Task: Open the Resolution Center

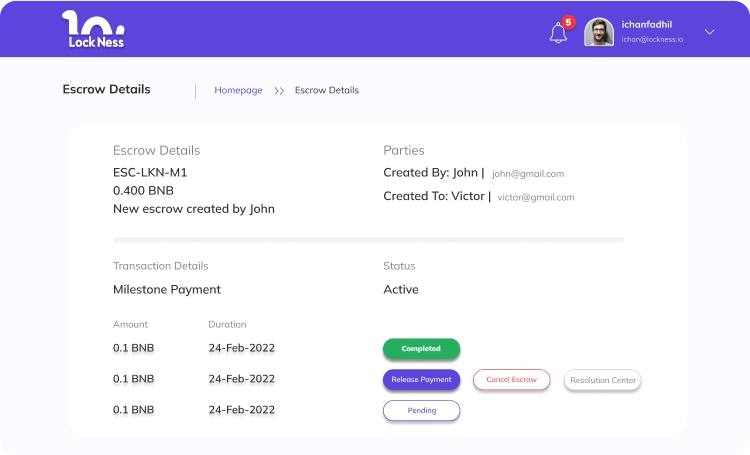Action: [602, 380]
